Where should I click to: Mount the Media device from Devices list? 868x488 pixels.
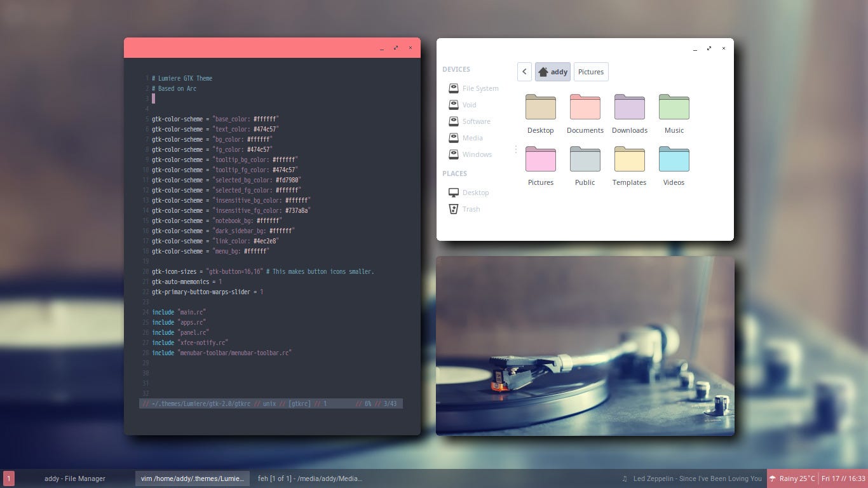pos(473,138)
